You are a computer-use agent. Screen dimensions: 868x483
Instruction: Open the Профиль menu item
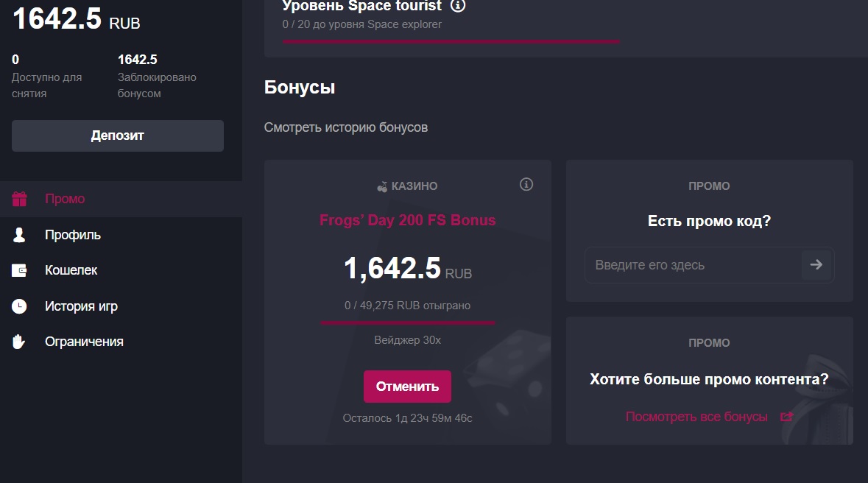point(121,235)
